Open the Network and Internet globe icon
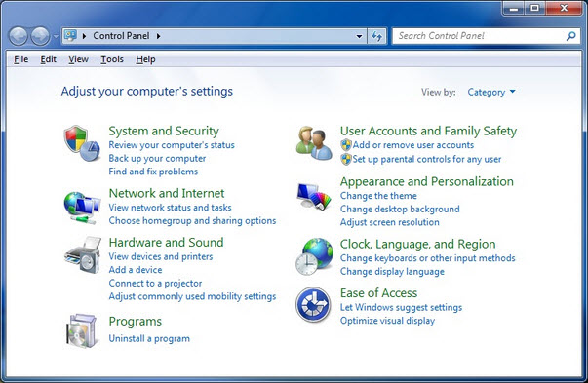 82,208
